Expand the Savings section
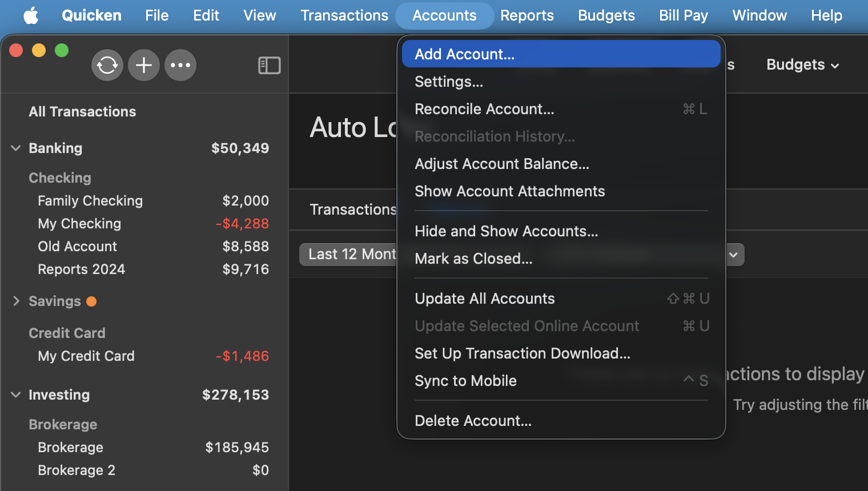 (x=15, y=301)
